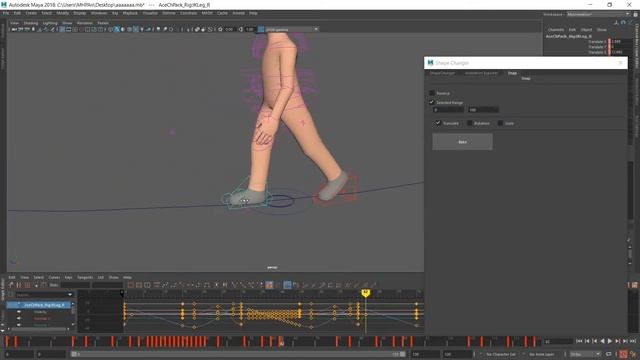The image size is (640, 360).
Task: Go to start of playback range
Action: click(x=579, y=341)
